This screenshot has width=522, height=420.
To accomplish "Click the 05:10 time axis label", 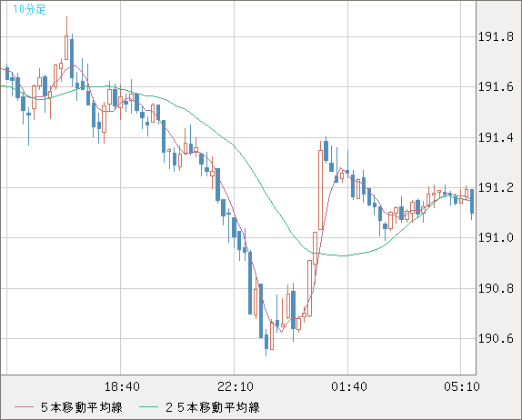I will pyautogui.click(x=462, y=386).
